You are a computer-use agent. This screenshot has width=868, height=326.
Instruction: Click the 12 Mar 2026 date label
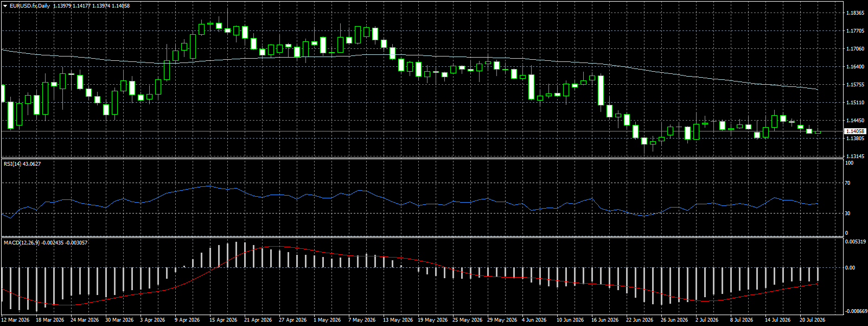[15, 320]
